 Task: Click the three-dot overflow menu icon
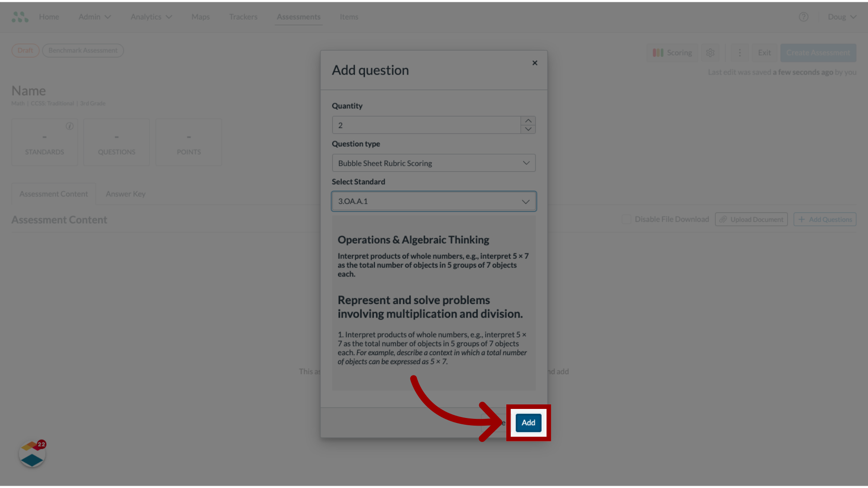740,52
